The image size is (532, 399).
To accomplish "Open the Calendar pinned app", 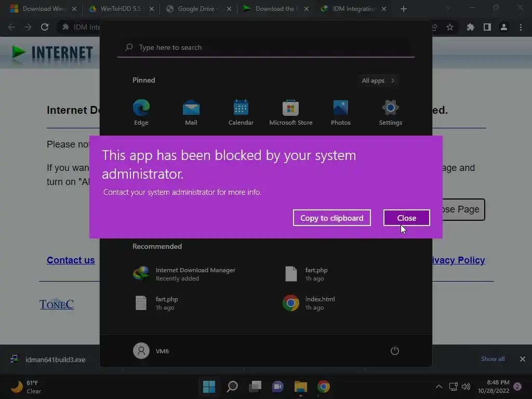I will (x=241, y=113).
